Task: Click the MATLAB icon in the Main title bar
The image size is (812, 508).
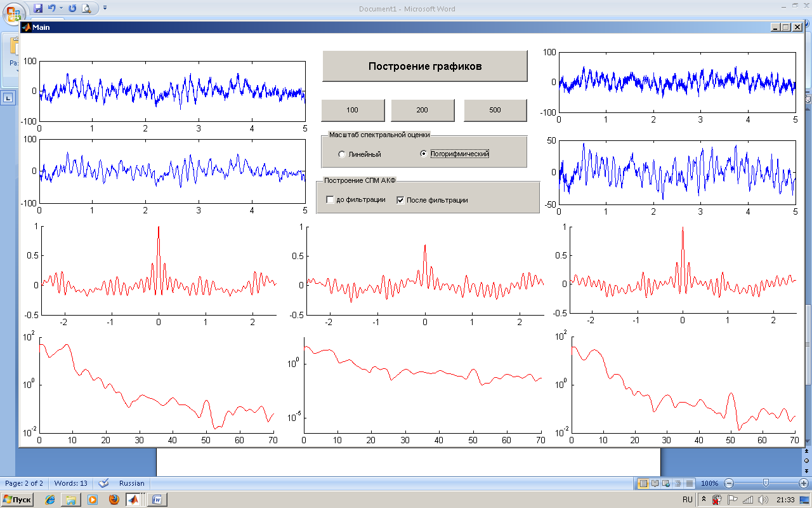Action: (x=27, y=27)
